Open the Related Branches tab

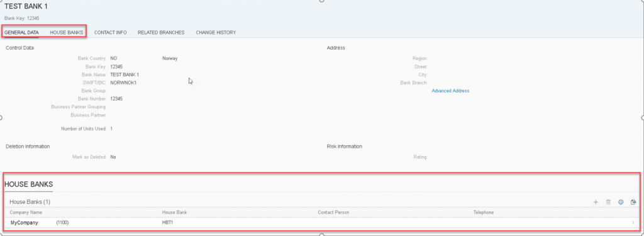tap(161, 33)
